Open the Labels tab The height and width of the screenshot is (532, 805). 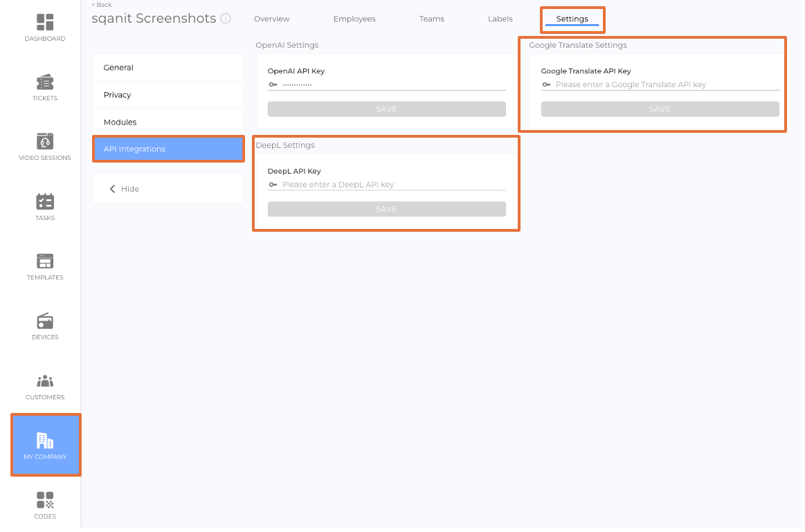[x=500, y=19]
